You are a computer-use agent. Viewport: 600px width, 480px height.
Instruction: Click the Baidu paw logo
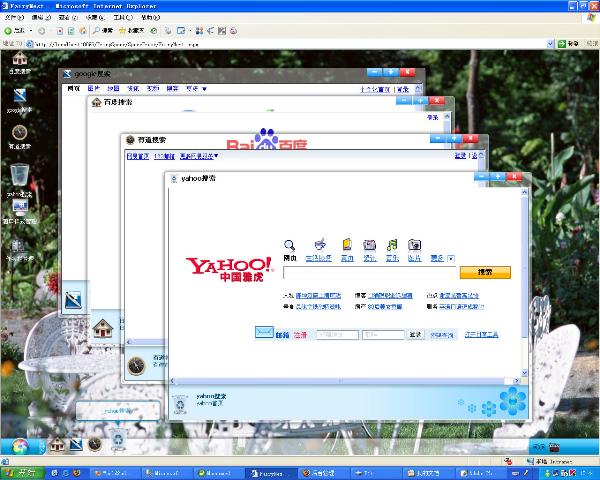(x=266, y=139)
